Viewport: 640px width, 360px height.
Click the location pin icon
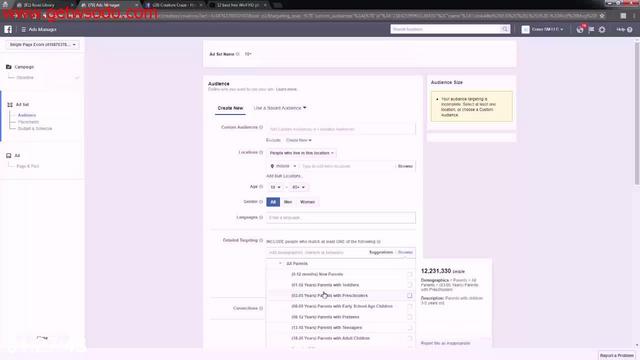point(272,166)
